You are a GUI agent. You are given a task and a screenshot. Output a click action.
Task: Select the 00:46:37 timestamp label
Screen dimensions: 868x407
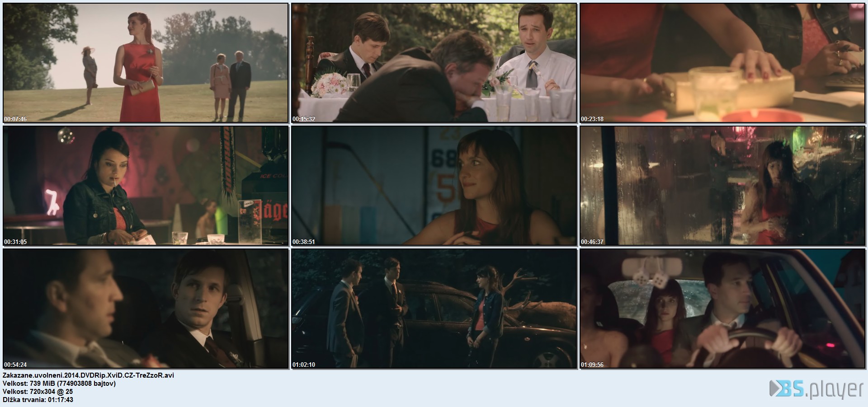point(592,242)
